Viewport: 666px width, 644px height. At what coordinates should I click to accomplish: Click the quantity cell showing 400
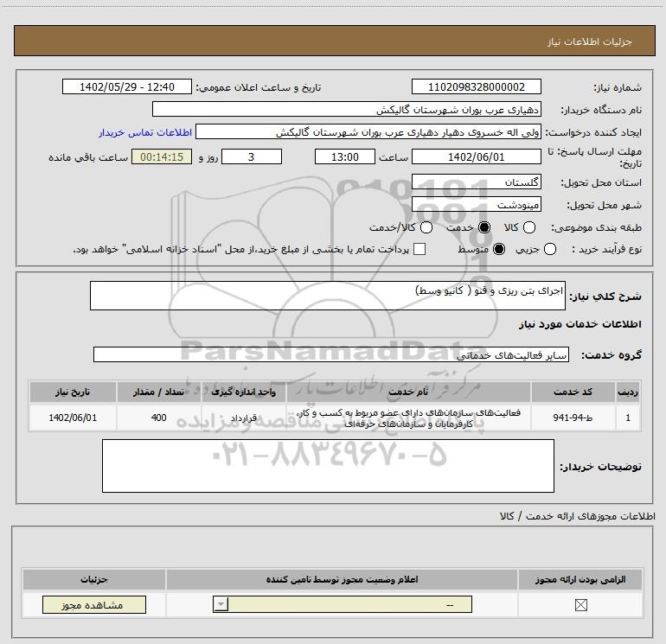tap(158, 418)
